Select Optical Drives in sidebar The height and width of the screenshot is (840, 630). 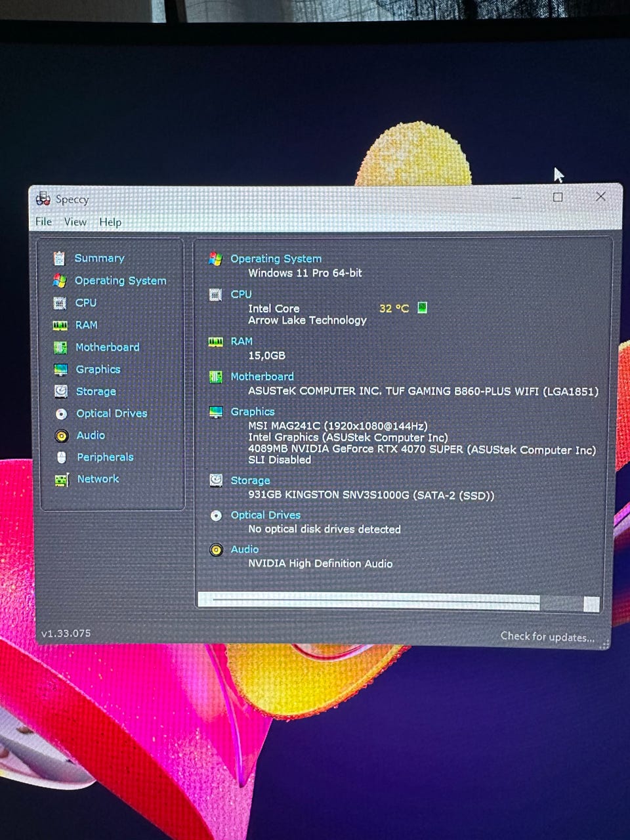pos(112,413)
